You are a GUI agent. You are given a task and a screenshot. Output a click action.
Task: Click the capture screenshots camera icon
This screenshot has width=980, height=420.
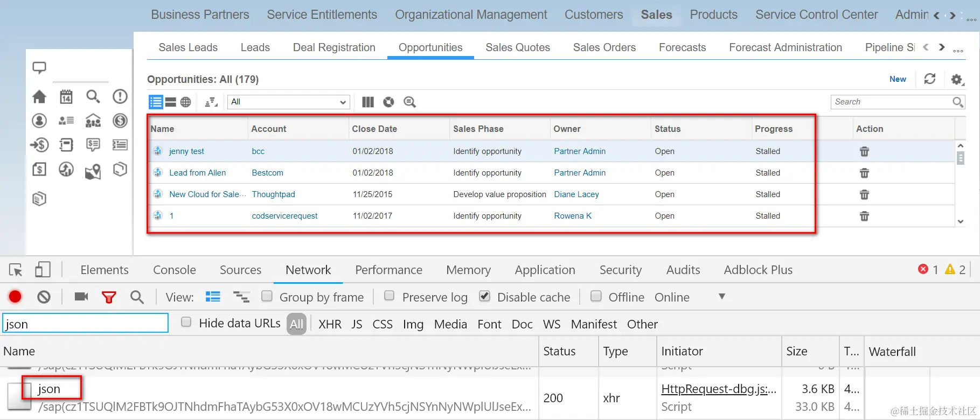tap(81, 297)
